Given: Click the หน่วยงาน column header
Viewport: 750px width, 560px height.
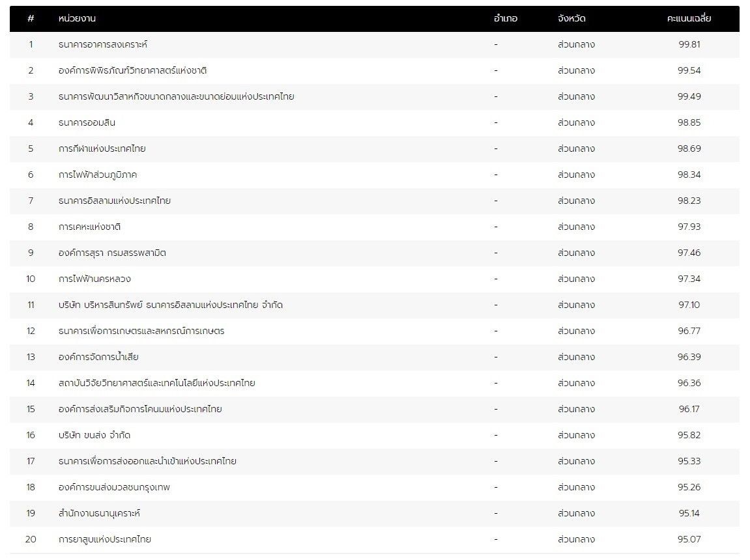Looking at the screenshot, I should point(77,19).
